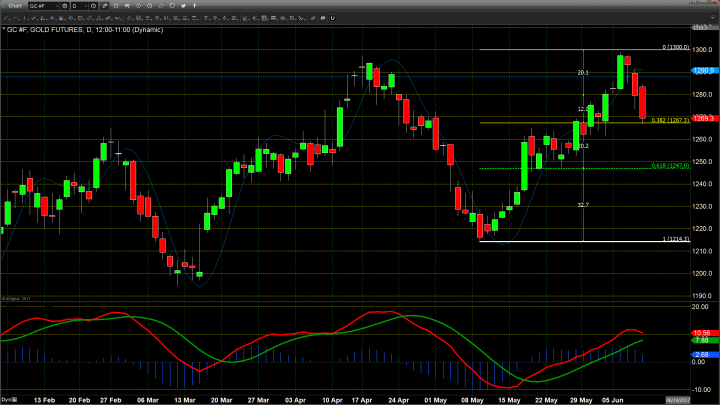The width and height of the screenshot is (720, 405).
Task: Click the link icon in top toolbar
Action: (161, 6)
